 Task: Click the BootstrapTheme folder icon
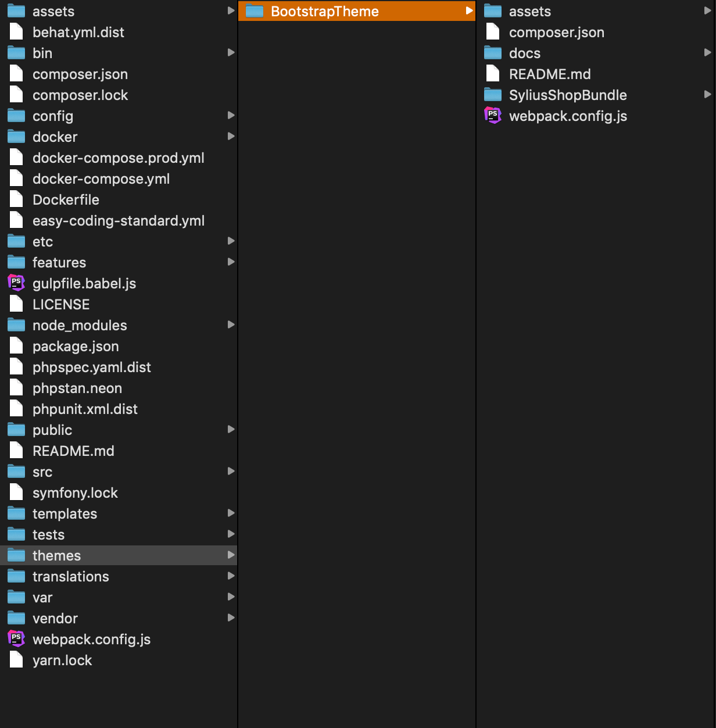(x=255, y=10)
